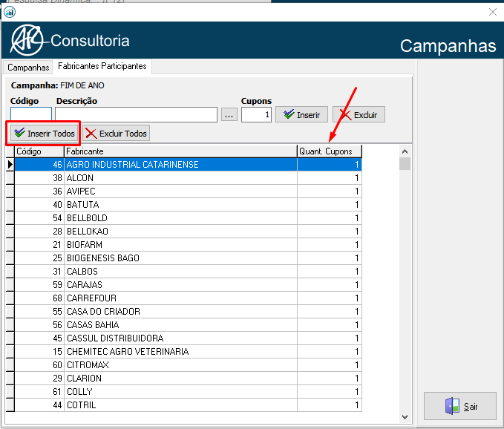Click row selector beside BIOFARM row
Viewport: 504px width, 429px height.
pyautogui.click(x=10, y=244)
